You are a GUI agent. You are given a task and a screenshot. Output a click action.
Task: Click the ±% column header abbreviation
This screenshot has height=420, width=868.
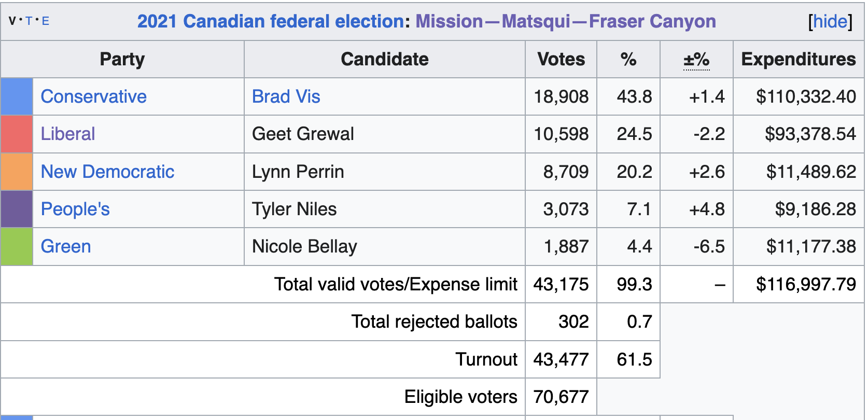point(696,60)
